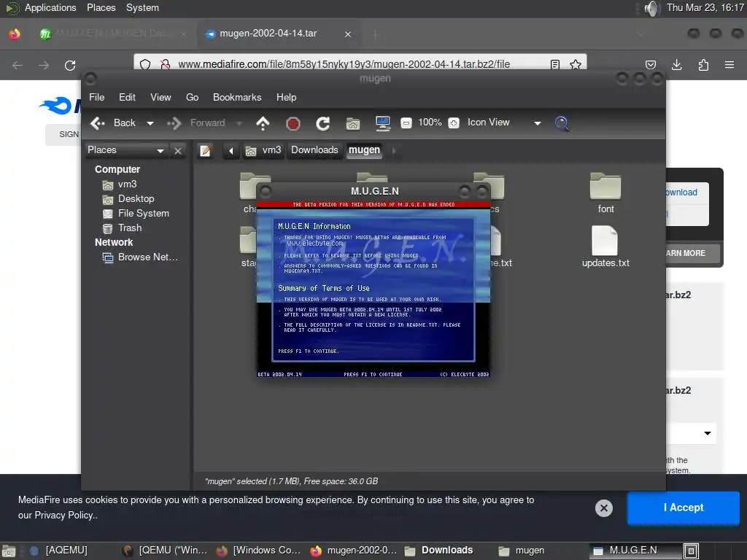Open the Bookmarks menu

(x=237, y=97)
